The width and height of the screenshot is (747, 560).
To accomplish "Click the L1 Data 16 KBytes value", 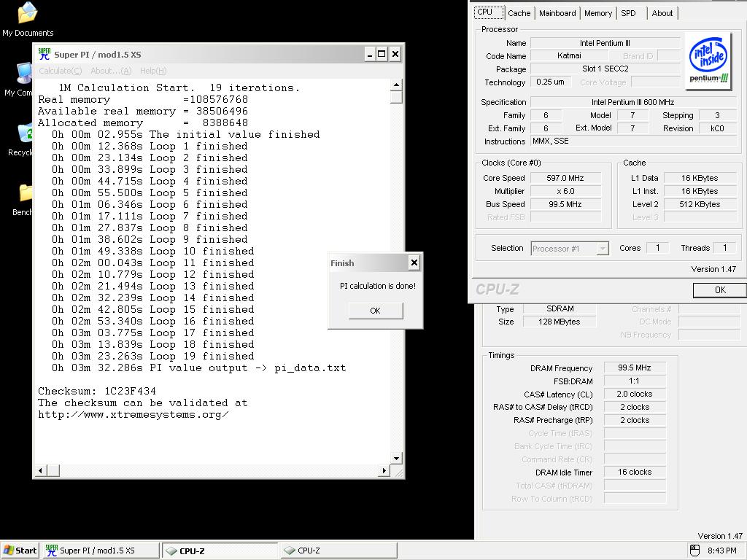I will [700, 178].
